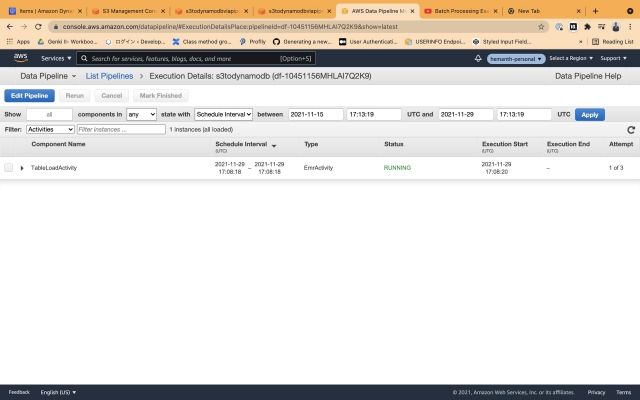640x400 pixels.
Task: Switch to the AWS Data Pipeline tab
Action: (x=378, y=11)
